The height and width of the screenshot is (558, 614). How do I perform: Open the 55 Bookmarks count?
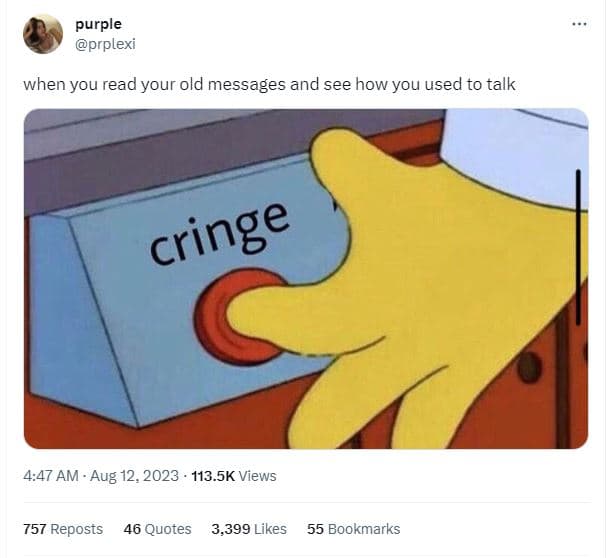[354, 529]
